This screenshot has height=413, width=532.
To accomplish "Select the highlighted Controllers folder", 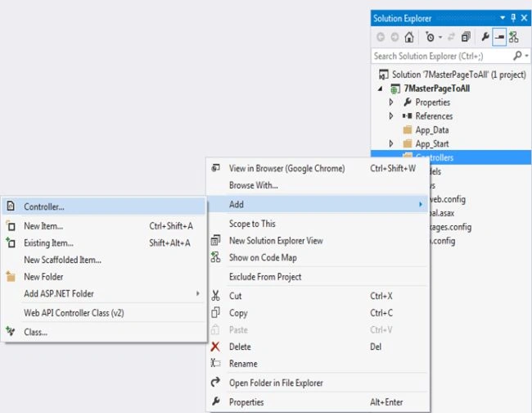I will (451, 157).
